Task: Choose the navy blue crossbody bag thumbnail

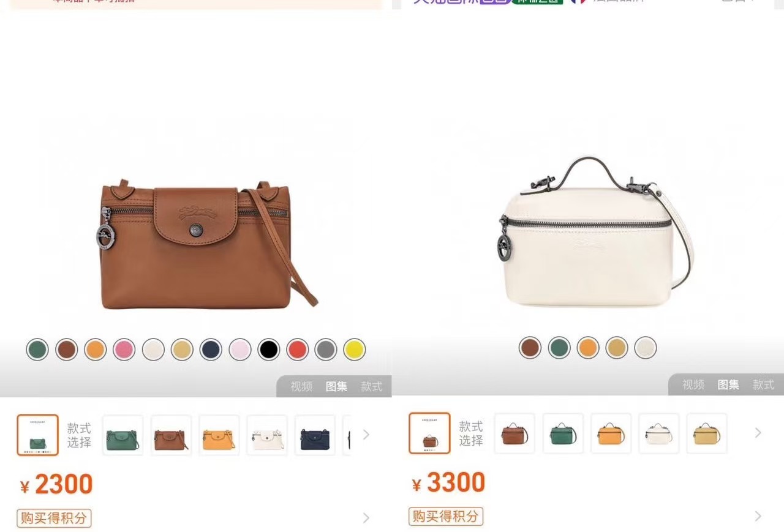Action: tap(315, 435)
